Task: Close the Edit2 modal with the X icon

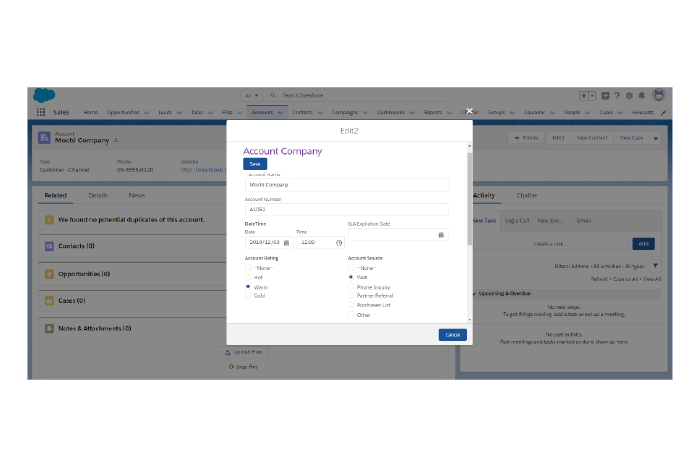Action: (x=469, y=111)
